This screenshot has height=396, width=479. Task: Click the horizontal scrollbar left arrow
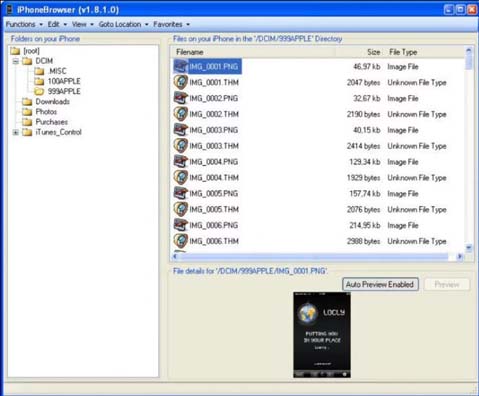175,256
